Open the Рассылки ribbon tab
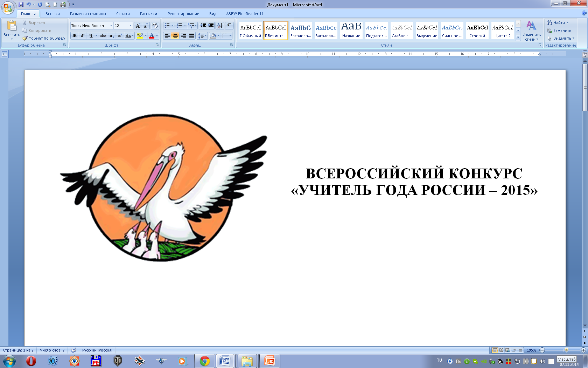The height and width of the screenshot is (368, 588). 148,14
